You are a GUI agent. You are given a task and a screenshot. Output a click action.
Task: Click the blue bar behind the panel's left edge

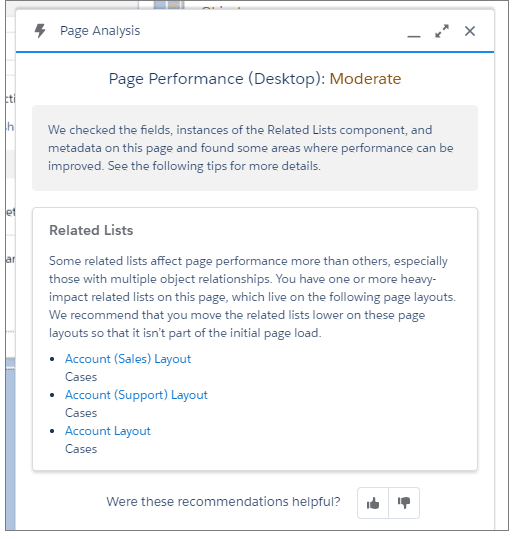(x=10, y=443)
